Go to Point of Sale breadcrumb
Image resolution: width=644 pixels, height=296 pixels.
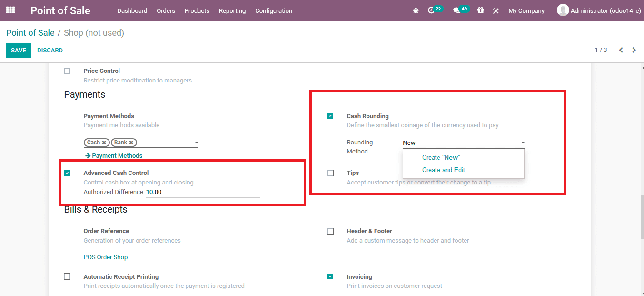tap(30, 33)
